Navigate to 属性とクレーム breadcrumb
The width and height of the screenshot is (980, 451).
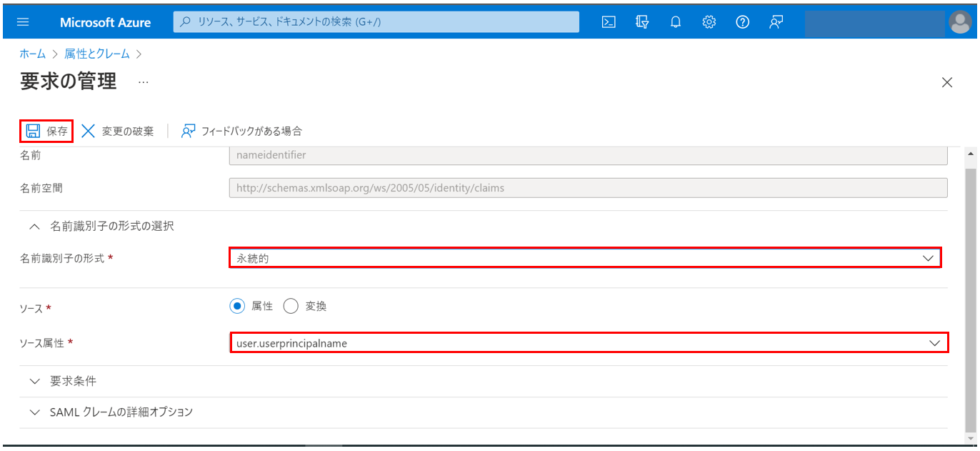tap(97, 54)
